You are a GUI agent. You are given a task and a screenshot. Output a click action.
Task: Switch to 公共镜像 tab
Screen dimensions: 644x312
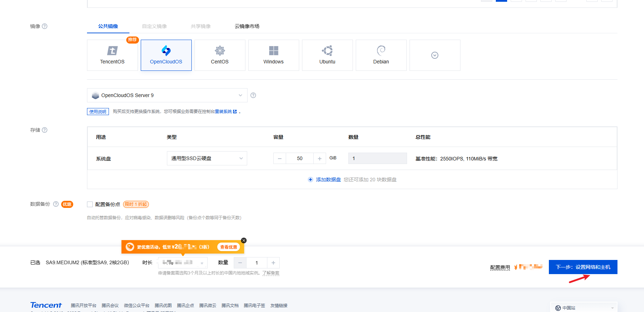point(108,26)
